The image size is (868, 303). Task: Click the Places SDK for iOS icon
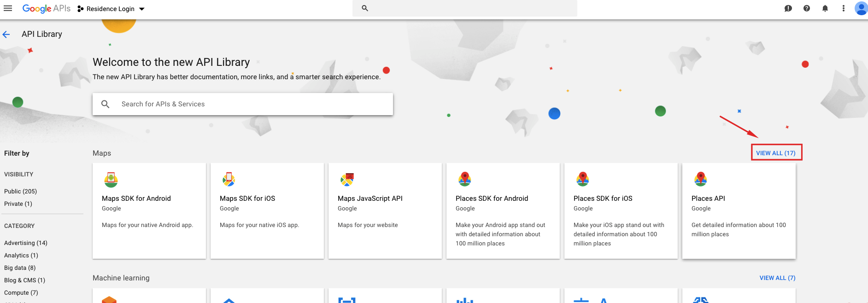(x=583, y=179)
